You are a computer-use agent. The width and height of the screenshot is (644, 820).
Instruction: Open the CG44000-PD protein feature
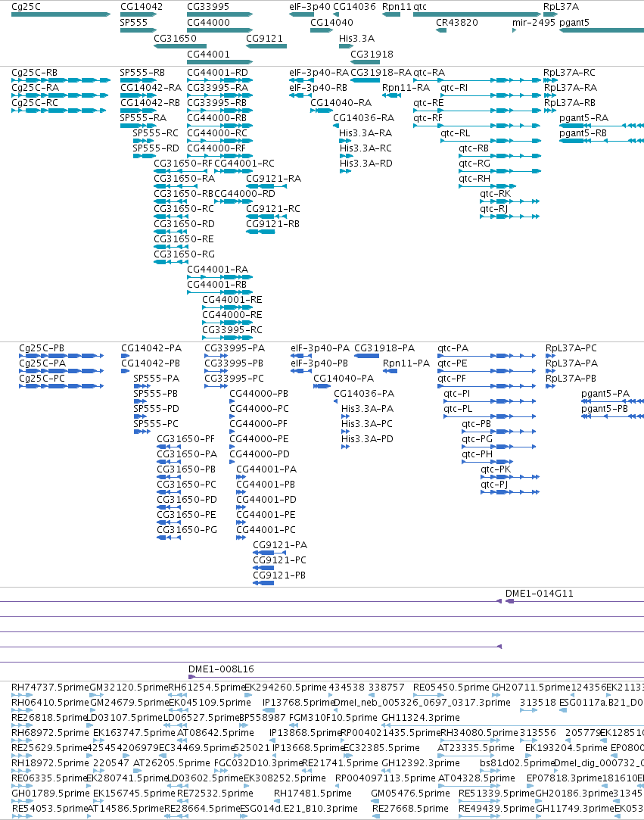point(232,462)
